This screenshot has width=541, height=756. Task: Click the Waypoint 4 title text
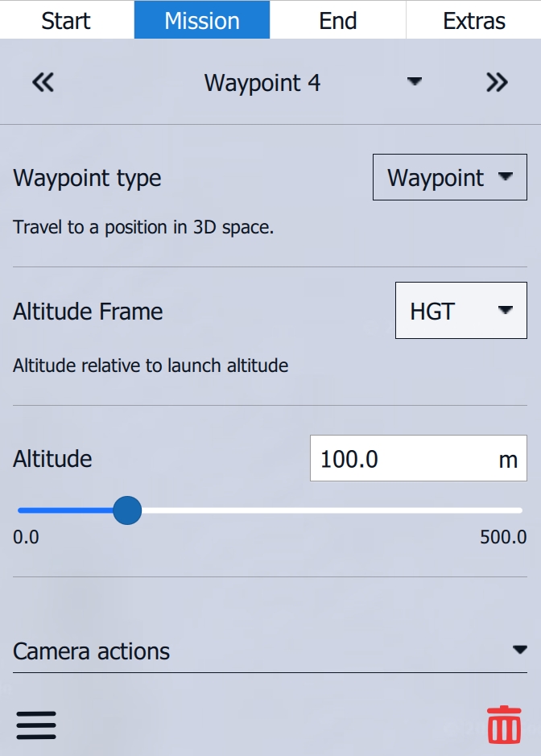[262, 82]
